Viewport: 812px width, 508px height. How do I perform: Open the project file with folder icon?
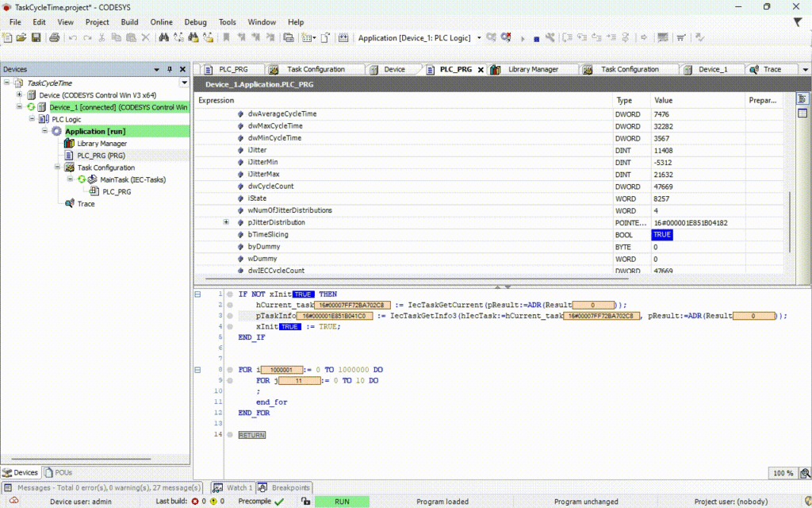point(21,37)
